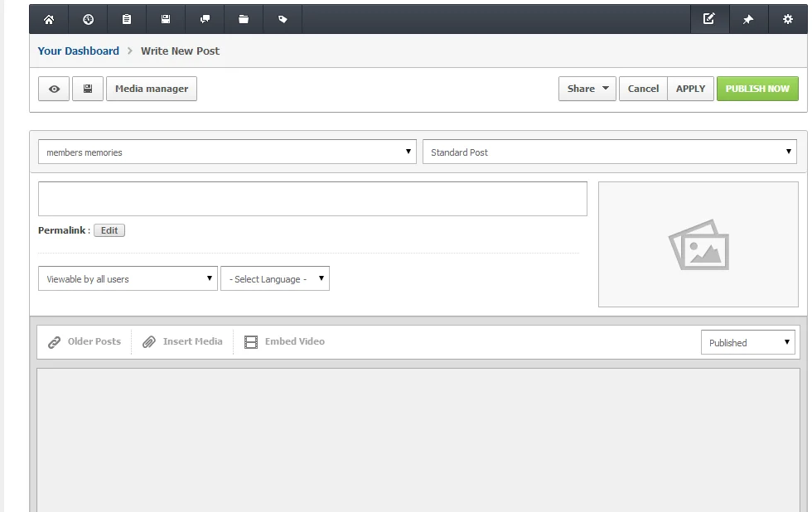Image resolution: width=812 pixels, height=512 pixels.
Task: Expand the 'Viewable by all users' dropdown
Action: [128, 278]
